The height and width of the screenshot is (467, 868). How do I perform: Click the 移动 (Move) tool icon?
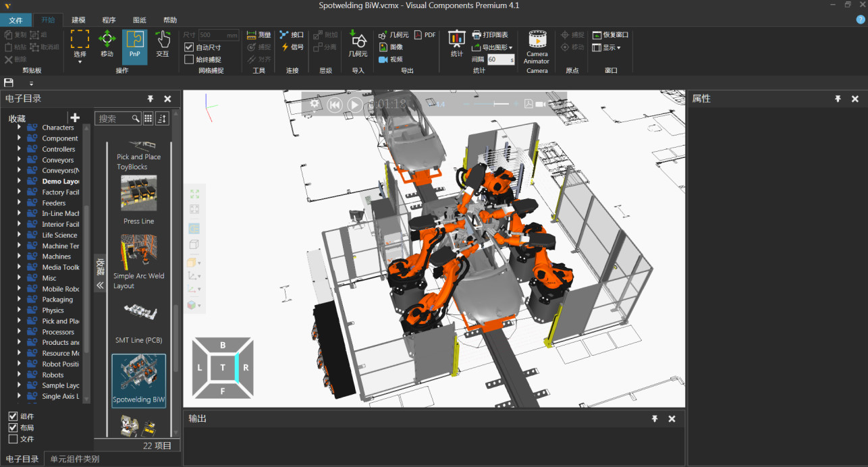tap(107, 45)
